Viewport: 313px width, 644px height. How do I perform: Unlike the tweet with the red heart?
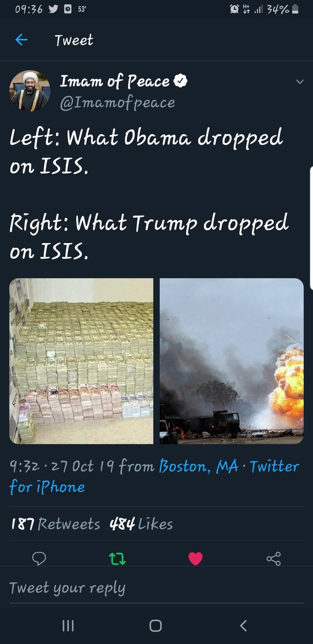pyautogui.click(x=196, y=559)
